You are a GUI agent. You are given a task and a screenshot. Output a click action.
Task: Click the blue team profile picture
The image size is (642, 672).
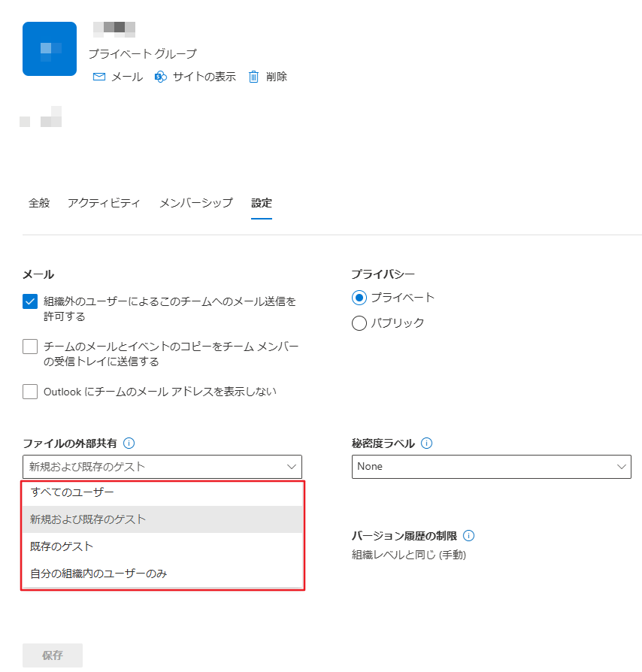[x=49, y=48]
